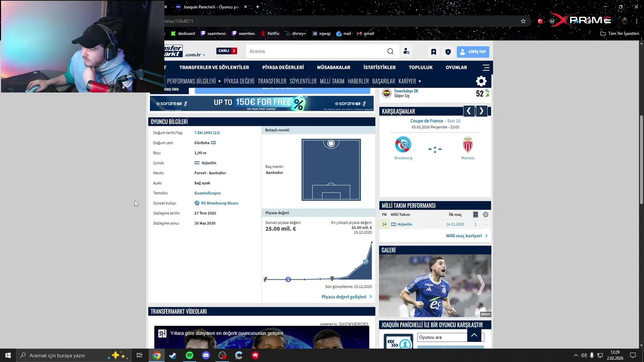
Task: Open the İstatistikler menu
Action: (379, 67)
